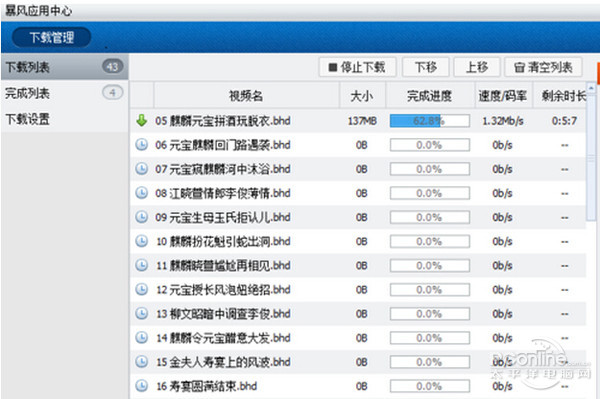Select file 09 元宝生母玉氏拒认儿.bhd

(223, 217)
